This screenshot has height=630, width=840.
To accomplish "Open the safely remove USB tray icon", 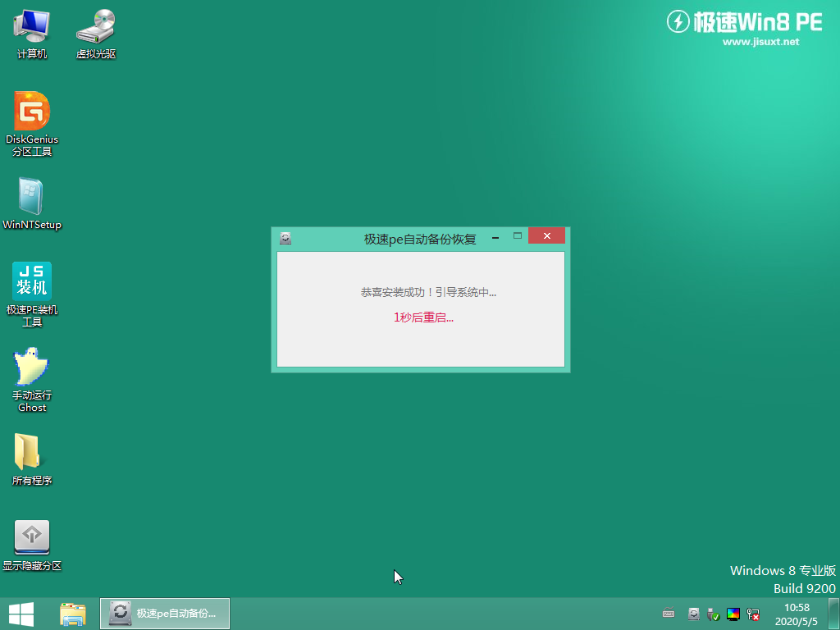I will point(714,614).
